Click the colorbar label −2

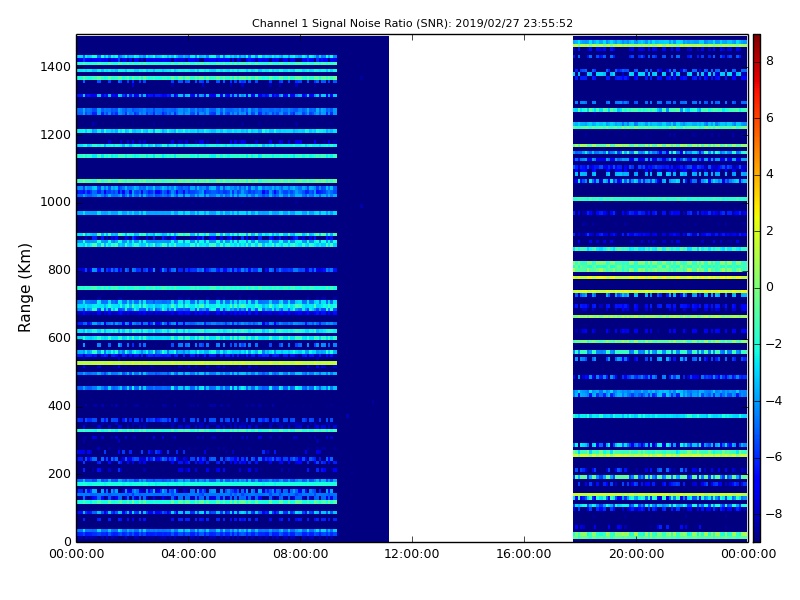(x=774, y=344)
